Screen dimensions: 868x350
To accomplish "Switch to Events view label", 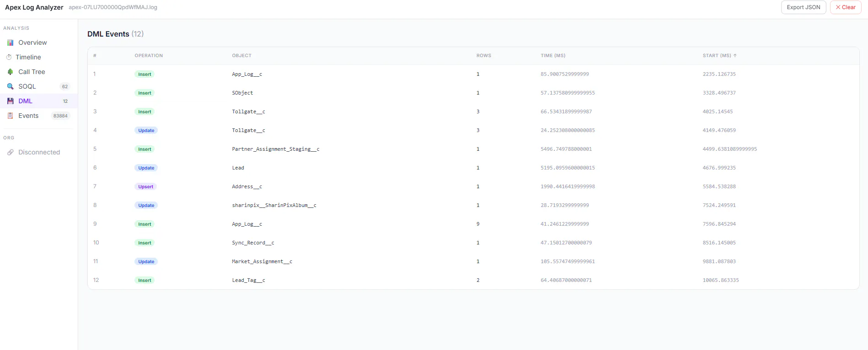I will [28, 116].
